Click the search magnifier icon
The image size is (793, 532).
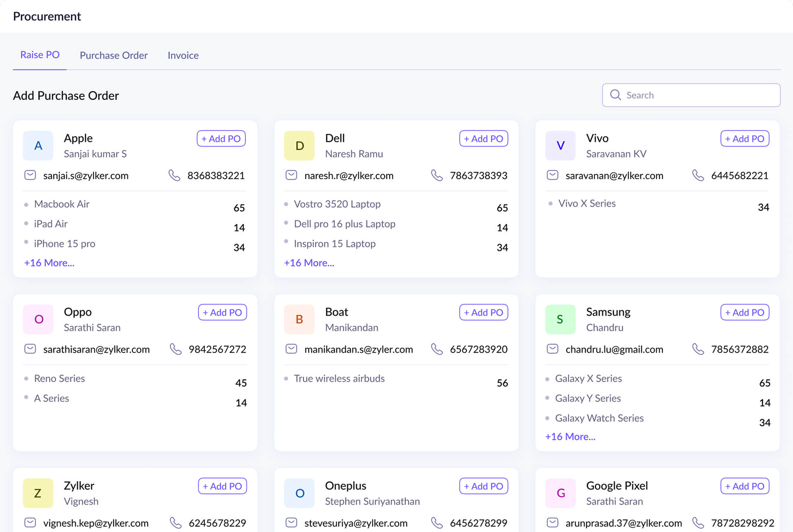click(616, 95)
